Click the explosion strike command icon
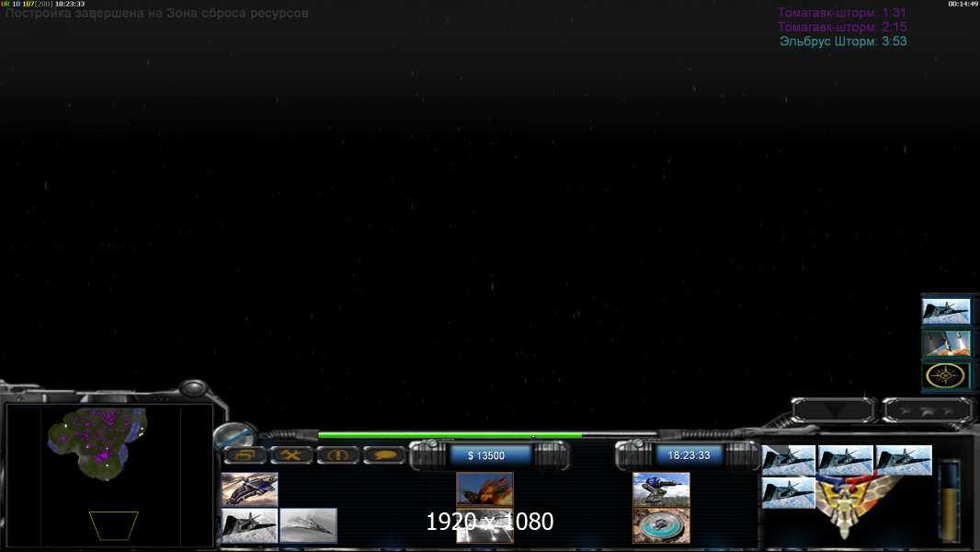This screenshot has height=552, width=980. pyautogui.click(x=484, y=489)
